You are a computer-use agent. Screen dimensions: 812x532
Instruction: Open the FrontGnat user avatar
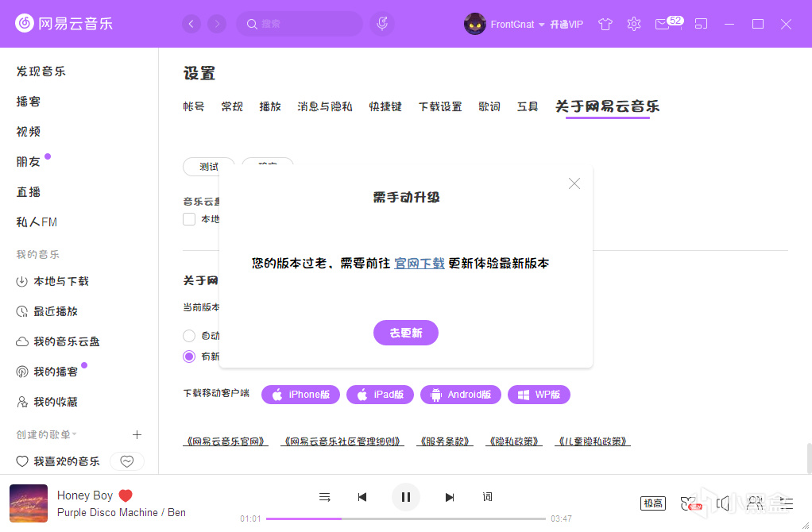474,24
